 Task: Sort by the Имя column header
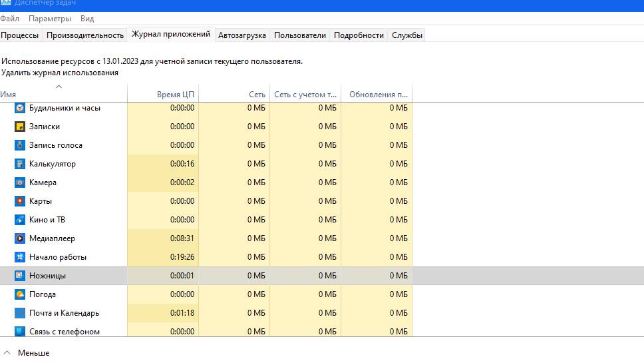click(x=64, y=94)
